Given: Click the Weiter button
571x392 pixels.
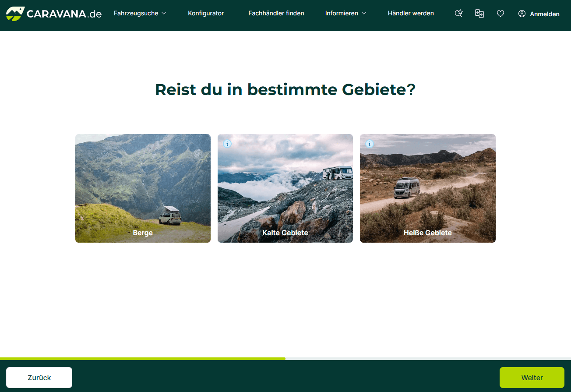Looking at the screenshot, I should point(532,378).
